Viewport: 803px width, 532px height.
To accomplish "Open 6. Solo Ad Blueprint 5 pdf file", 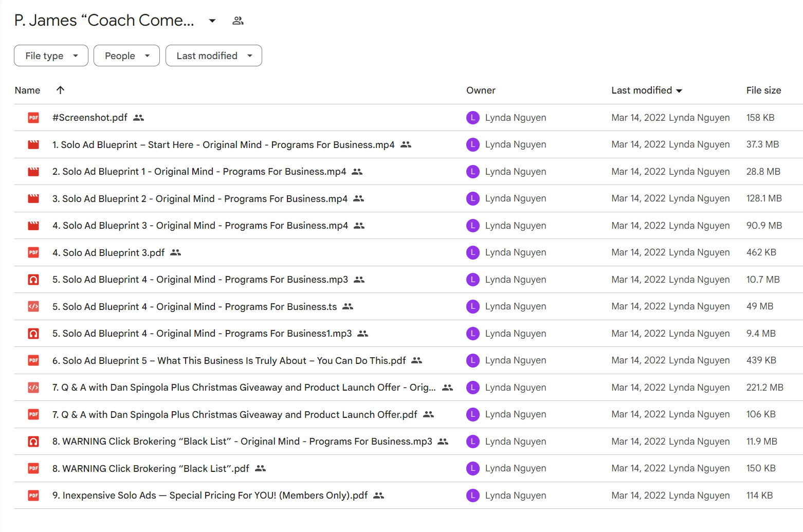I will [x=229, y=360].
